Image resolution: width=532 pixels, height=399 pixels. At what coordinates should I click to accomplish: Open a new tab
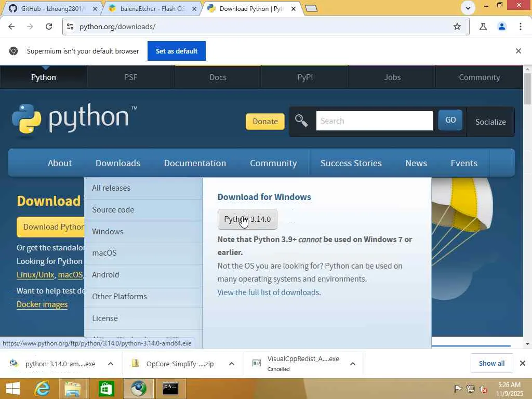pos(311,8)
